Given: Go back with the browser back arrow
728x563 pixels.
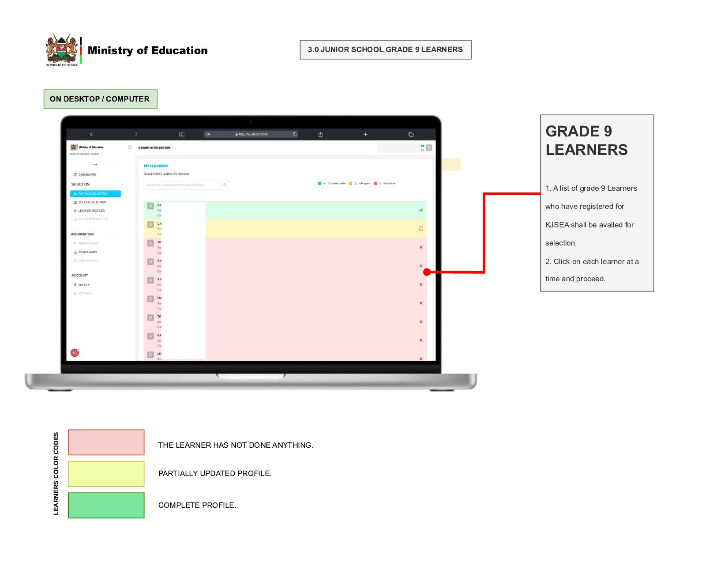Looking at the screenshot, I should pyautogui.click(x=91, y=134).
